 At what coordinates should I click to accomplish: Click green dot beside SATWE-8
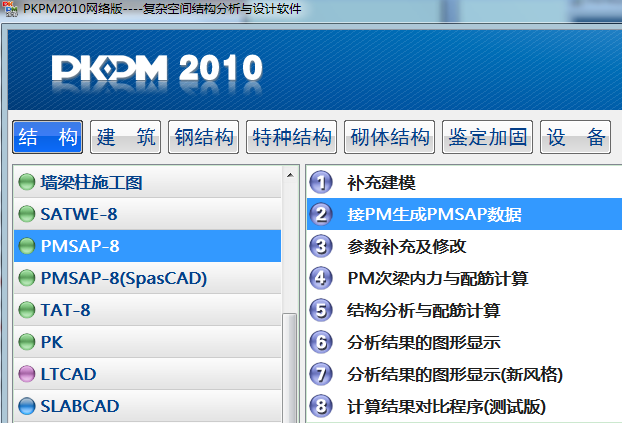tap(27, 214)
